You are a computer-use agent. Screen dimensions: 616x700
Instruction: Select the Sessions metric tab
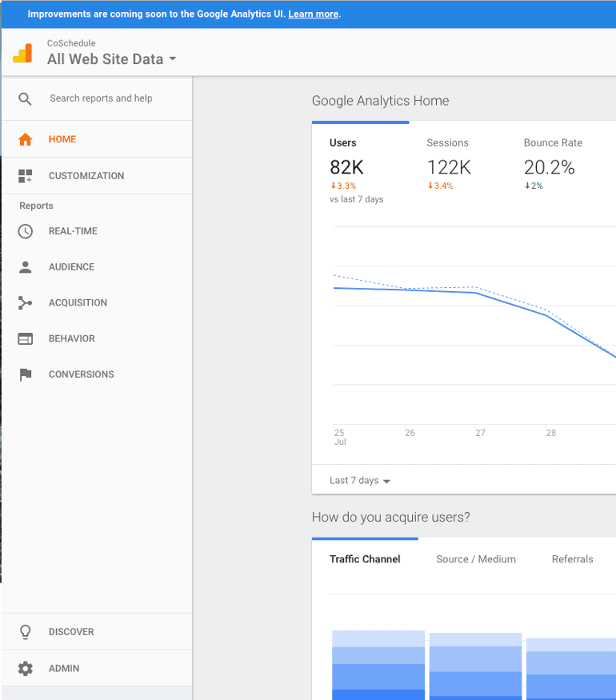coord(450,166)
